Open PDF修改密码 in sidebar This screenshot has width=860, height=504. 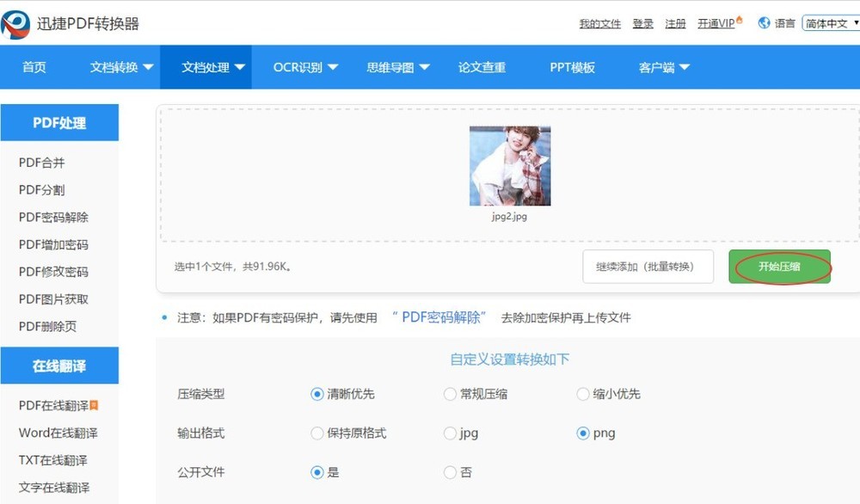[x=53, y=272]
